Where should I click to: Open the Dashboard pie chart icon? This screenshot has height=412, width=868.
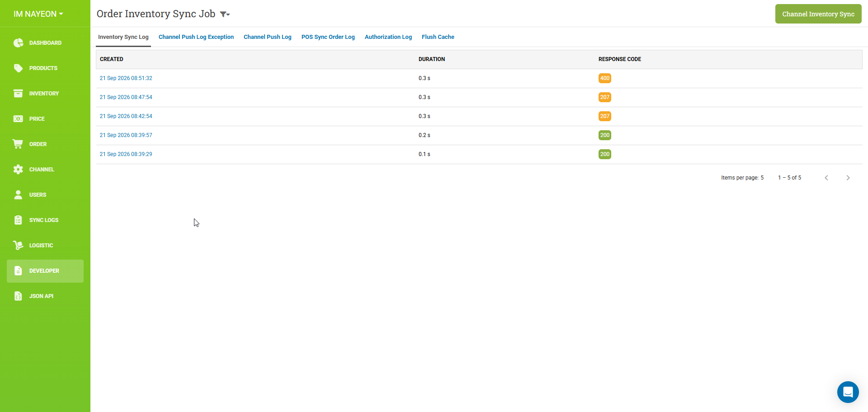(18, 43)
